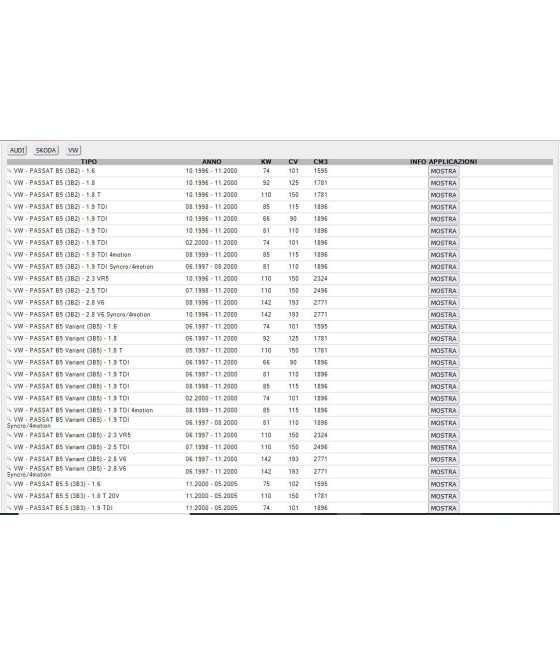This screenshot has height=655, width=560.
Task: Click MOSTRA for PASSAT B5 (3B2) 1.9 TDI 4motion
Action: pos(443,255)
